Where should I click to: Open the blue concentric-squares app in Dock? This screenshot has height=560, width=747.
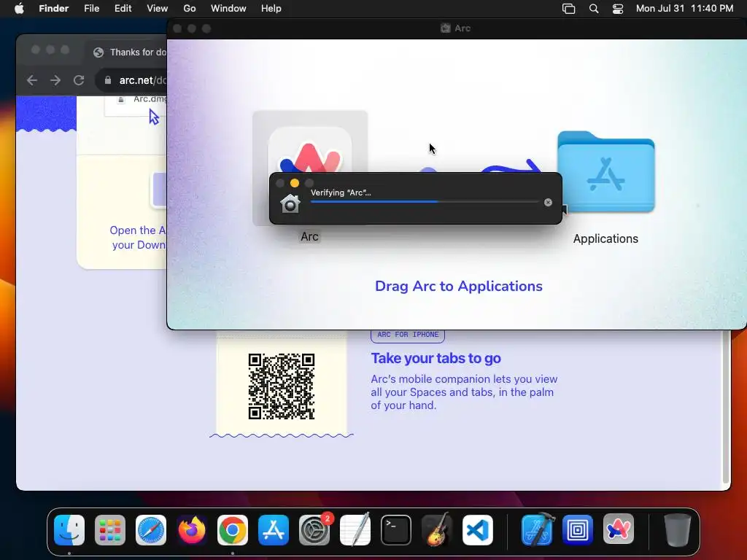tap(578, 529)
